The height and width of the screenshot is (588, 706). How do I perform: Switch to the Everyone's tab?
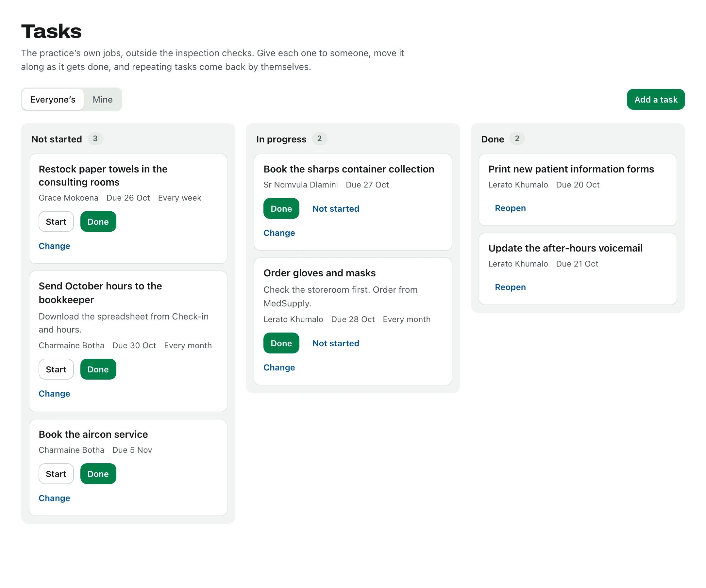point(53,99)
